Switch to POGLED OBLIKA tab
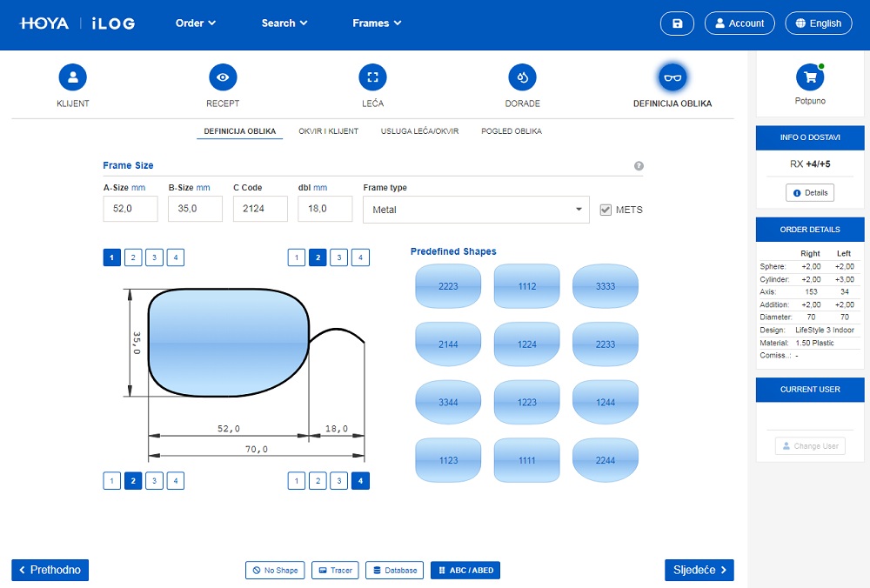 512,131
